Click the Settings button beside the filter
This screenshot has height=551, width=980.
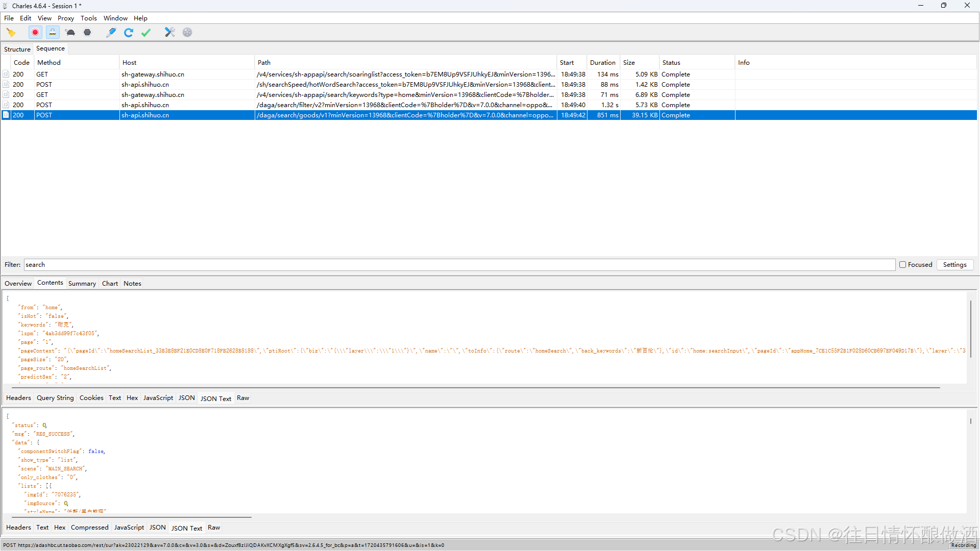pyautogui.click(x=954, y=265)
